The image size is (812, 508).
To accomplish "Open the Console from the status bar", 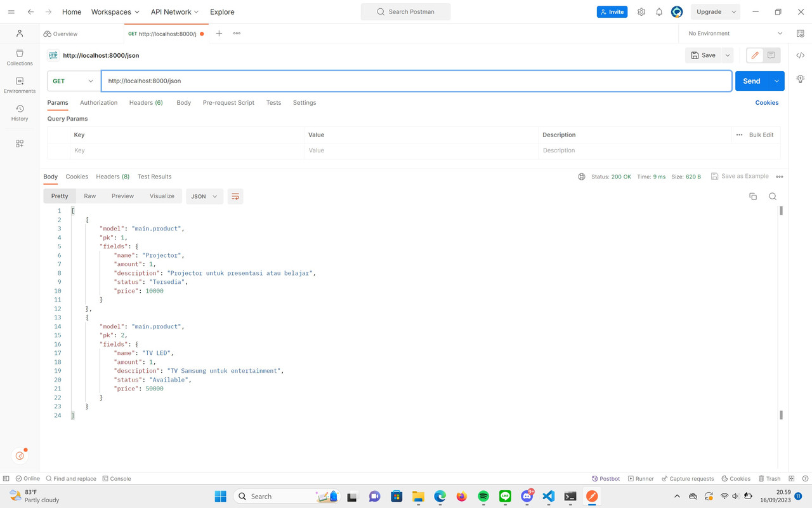I will 117,479.
